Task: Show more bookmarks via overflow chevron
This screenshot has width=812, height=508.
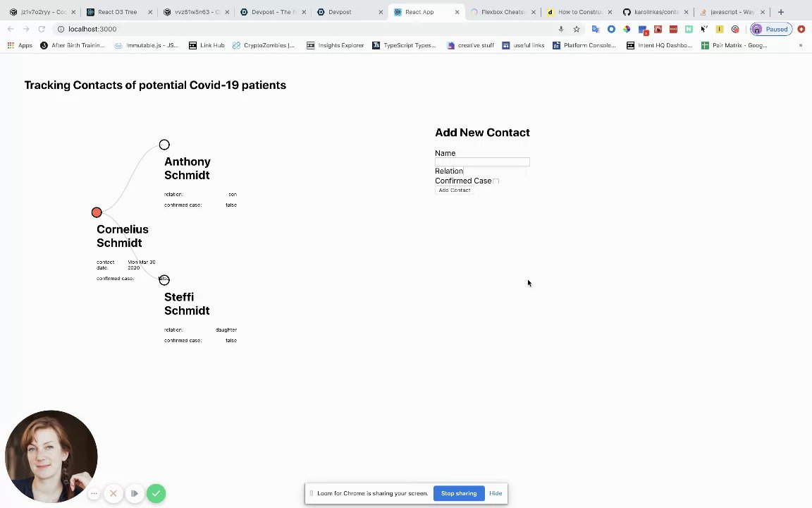Action: tap(800, 45)
